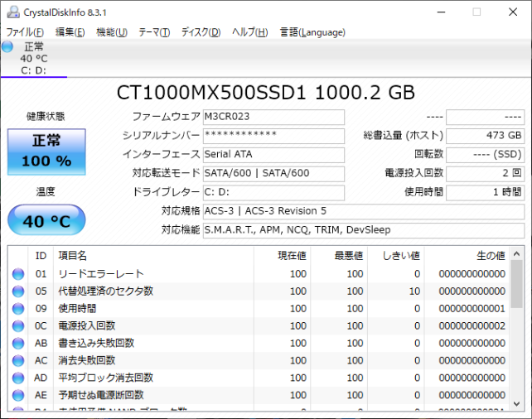Click the 温度 label above the temperature
Screen dimensions: 532x419
coord(46,192)
